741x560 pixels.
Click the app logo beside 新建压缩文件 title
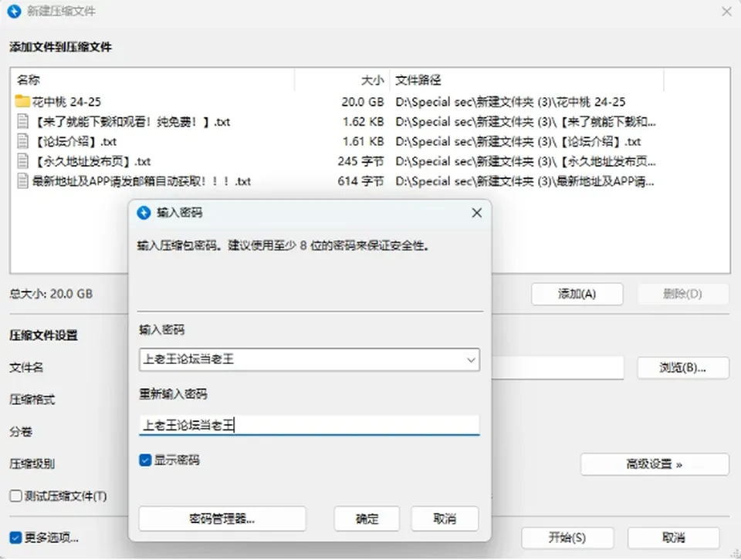(x=14, y=11)
